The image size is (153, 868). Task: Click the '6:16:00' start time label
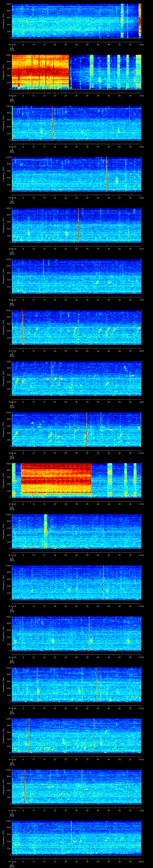click(12, 811)
